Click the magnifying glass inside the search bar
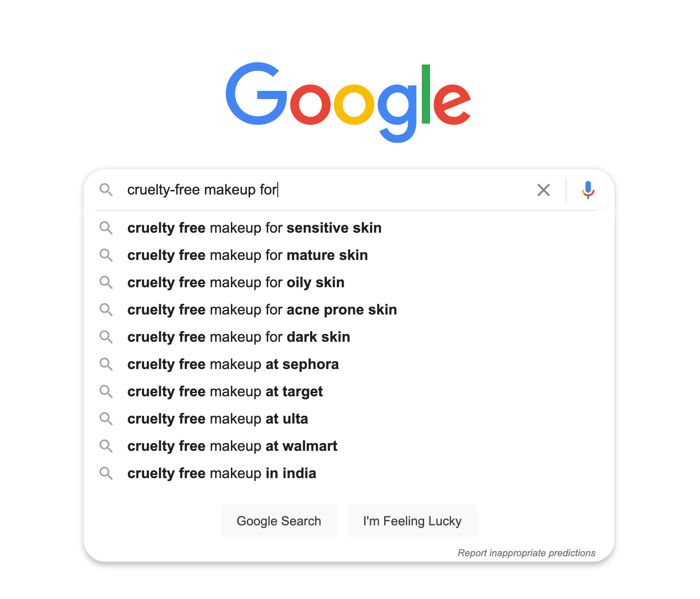 click(106, 190)
